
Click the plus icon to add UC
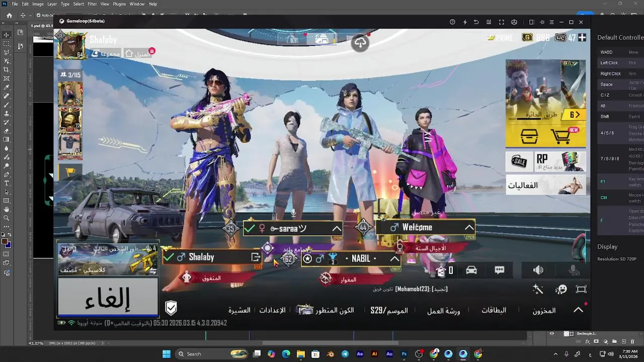click(582, 37)
